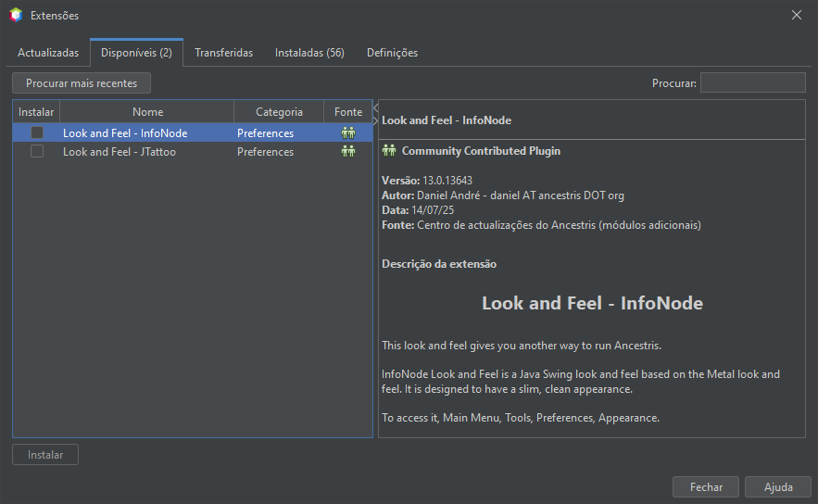Click paragraph about Java Swing Metal look
Viewport: 818px width, 504px height.
[x=581, y=382]
